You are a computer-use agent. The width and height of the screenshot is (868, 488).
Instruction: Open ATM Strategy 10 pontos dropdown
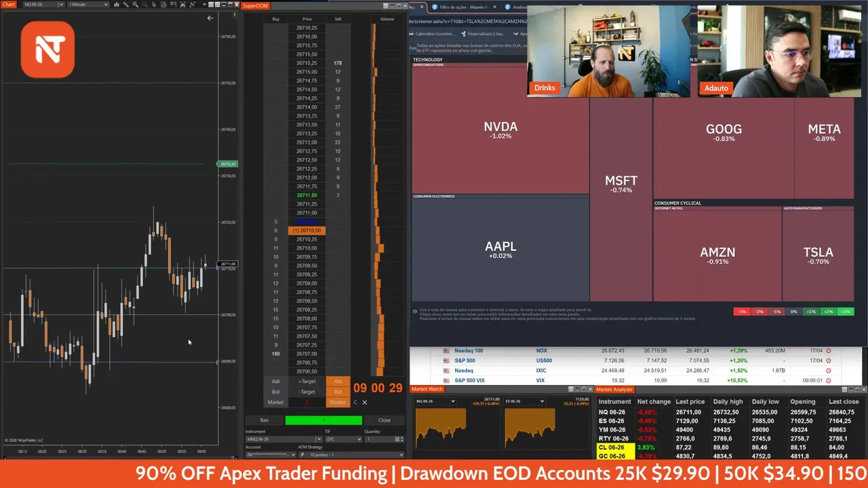(x=401, y=455)
